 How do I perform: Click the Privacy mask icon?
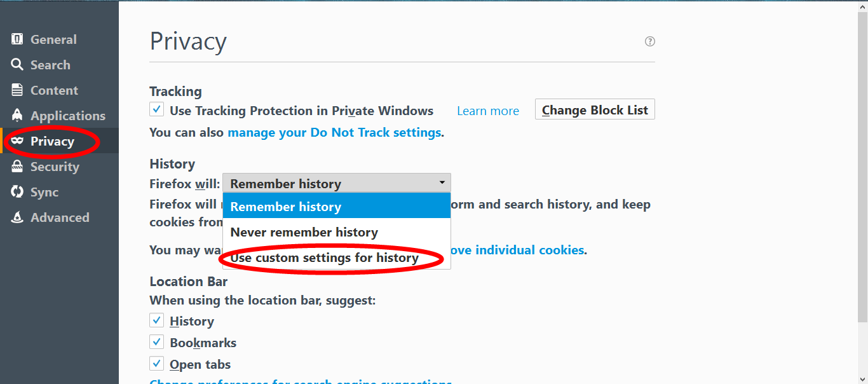tap(17, 141)
